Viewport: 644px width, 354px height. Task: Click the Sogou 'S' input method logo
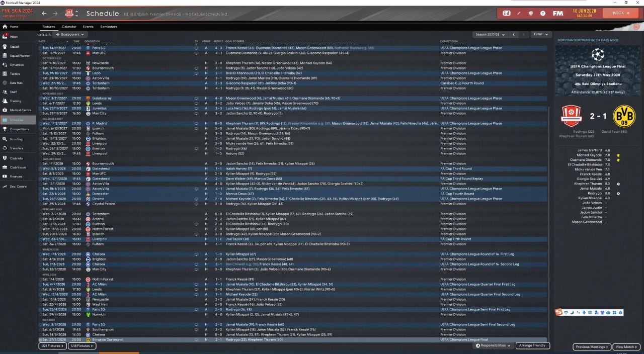click(558, 312)
